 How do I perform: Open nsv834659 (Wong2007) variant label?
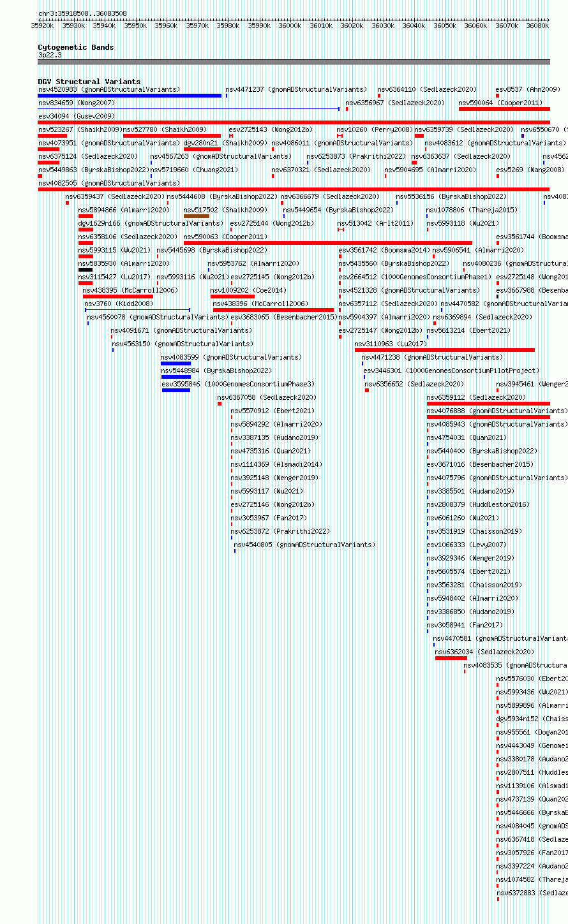[77, 103]
